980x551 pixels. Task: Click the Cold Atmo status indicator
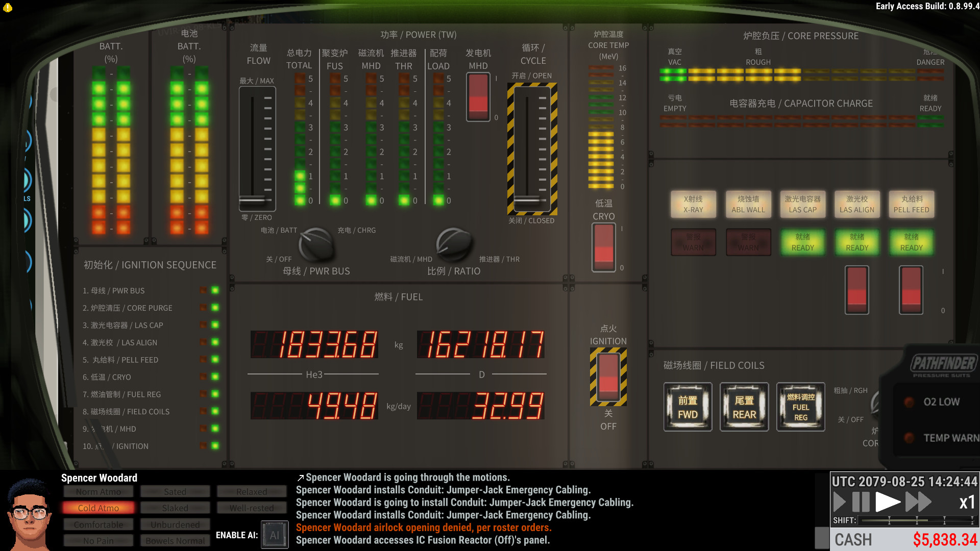(98, 508)
